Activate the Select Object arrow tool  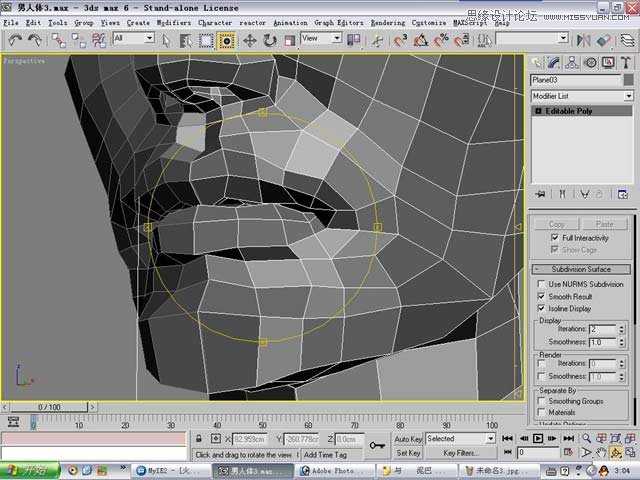click(x=166, y=40)
